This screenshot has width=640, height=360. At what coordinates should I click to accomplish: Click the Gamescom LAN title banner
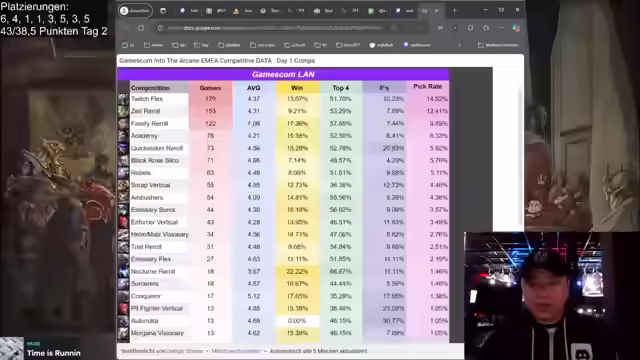point(283,74)
